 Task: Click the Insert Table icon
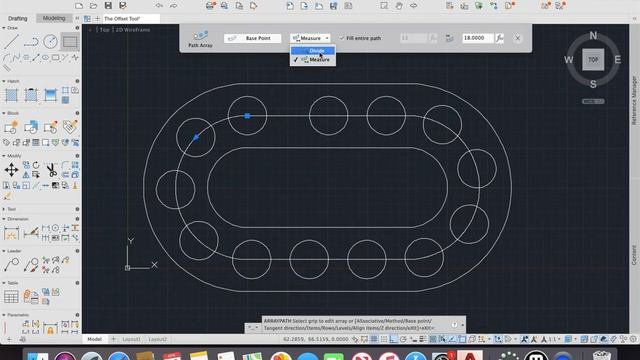pos(11,297)
